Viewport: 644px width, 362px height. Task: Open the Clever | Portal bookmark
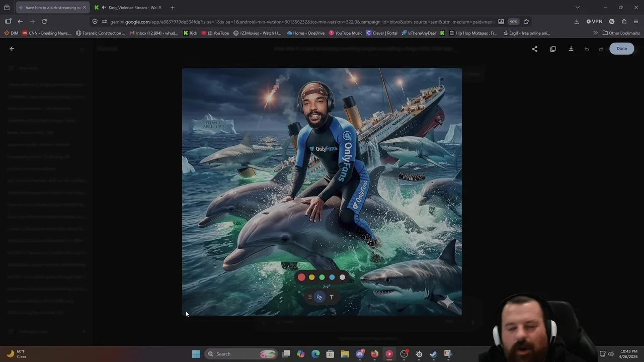(x=381, y=33)
